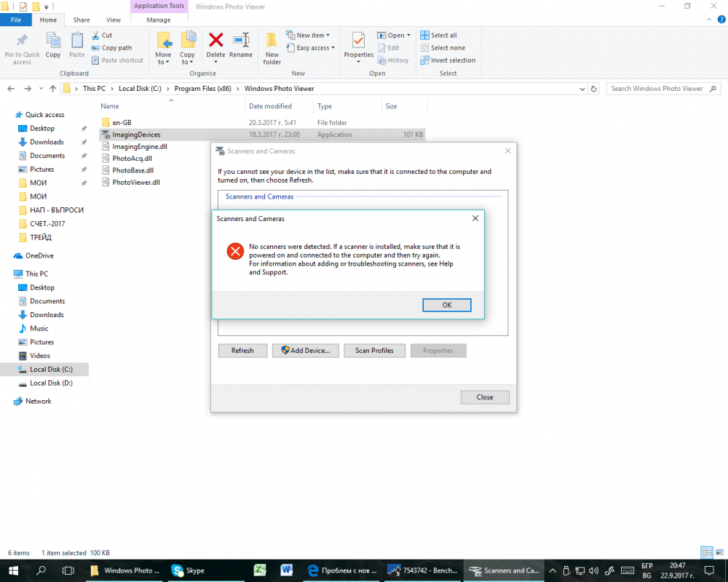Expand address bar history dropdown
The image size is (728, 582).
point(582,89)
